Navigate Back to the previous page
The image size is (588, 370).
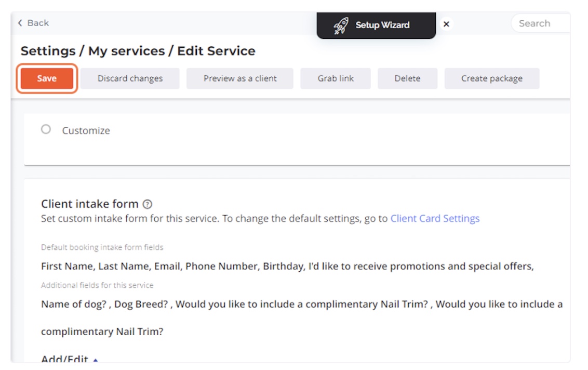[31, 23]
